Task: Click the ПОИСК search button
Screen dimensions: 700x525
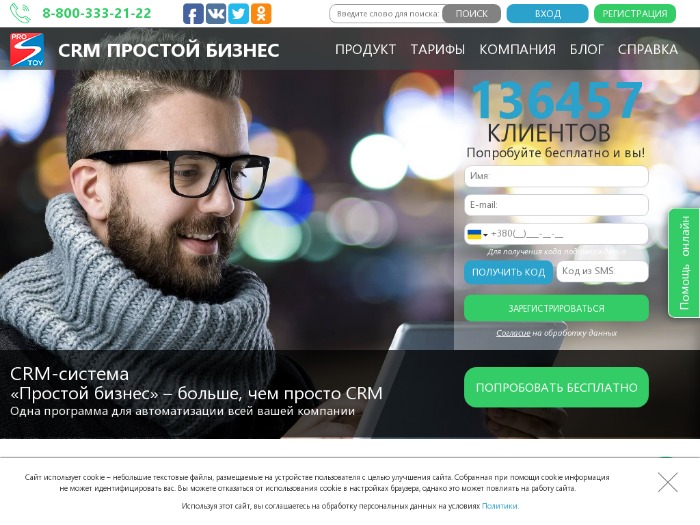Action: pos(471,14)
